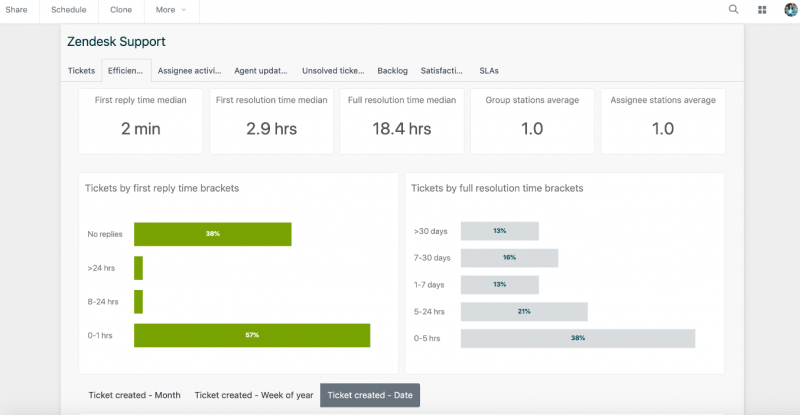This screenshot has height=415, width=800.
Task: Open the user profile avatar
Action: click(792, 10)
